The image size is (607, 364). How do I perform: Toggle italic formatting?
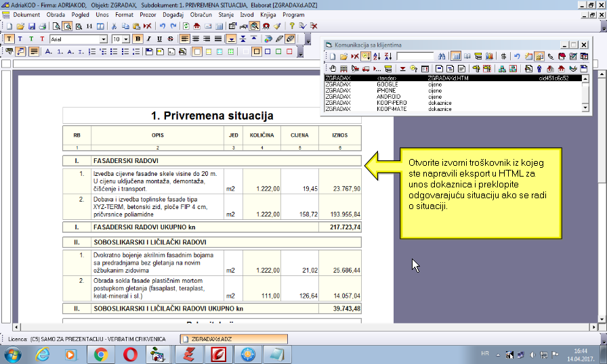(148, 39)
